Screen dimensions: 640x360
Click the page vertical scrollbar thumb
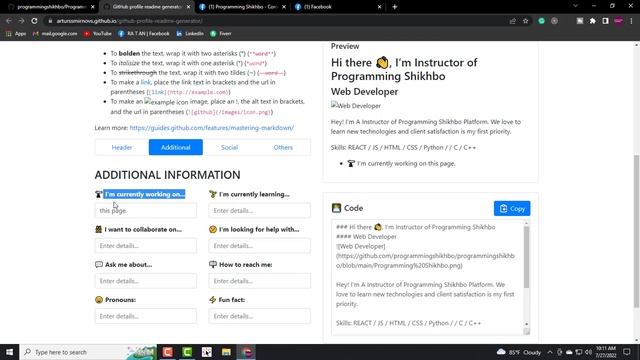636,231
